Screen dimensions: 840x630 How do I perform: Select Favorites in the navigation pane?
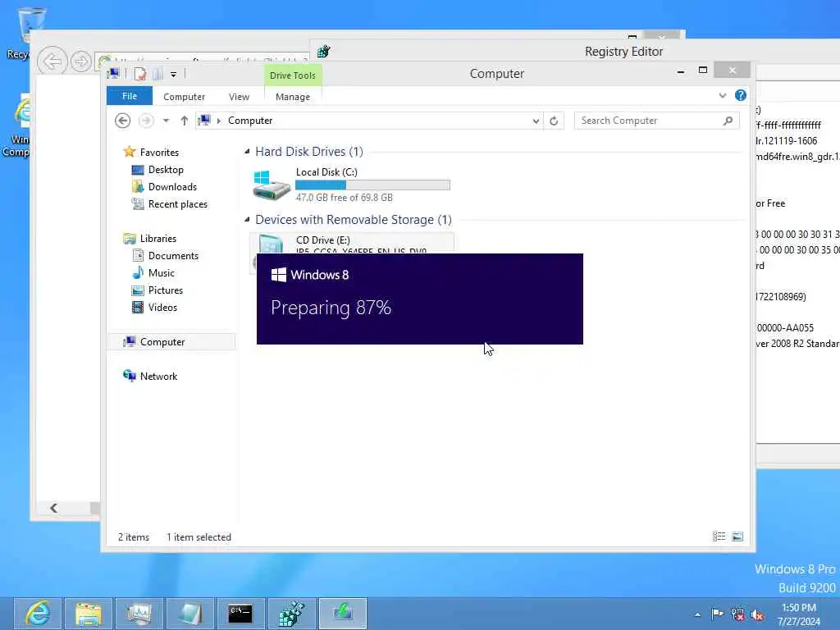click(159, 152)
